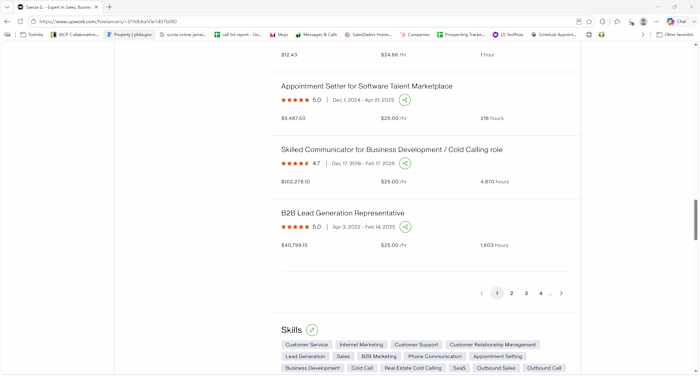The height and width of the screenshot is (376, 700).
Task: Expand hidden bookmarks overflow chevron
Action: click(x=643, y=34)
